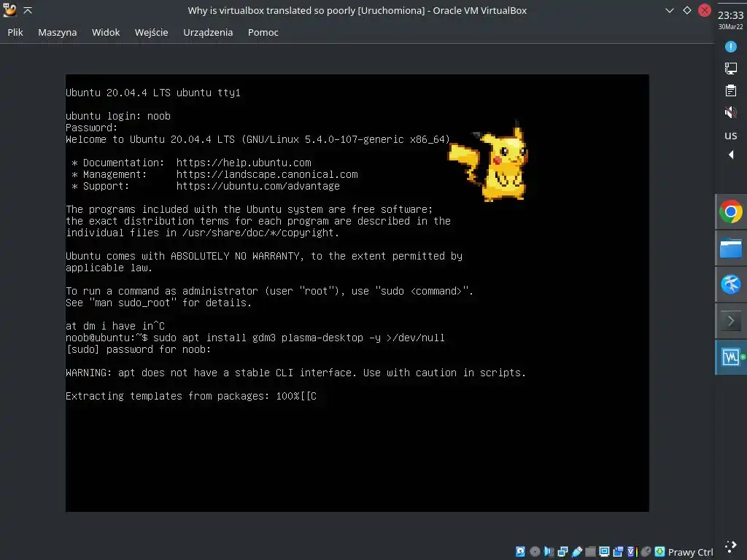Click the https://help.ubuntu.com text
747x560 pixels.
[244, 163]
